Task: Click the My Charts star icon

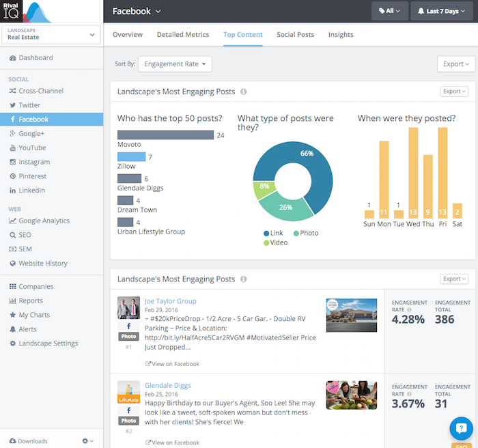Action: click(12, 315)
